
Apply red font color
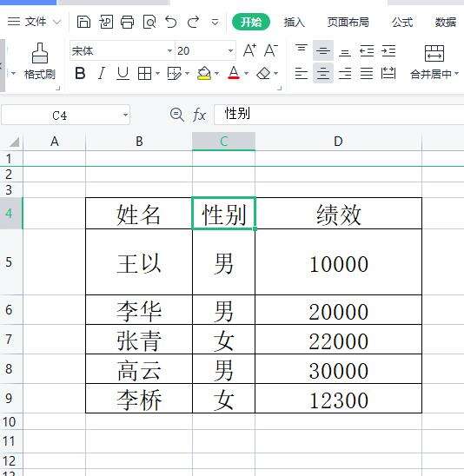[x=234, y=73]
